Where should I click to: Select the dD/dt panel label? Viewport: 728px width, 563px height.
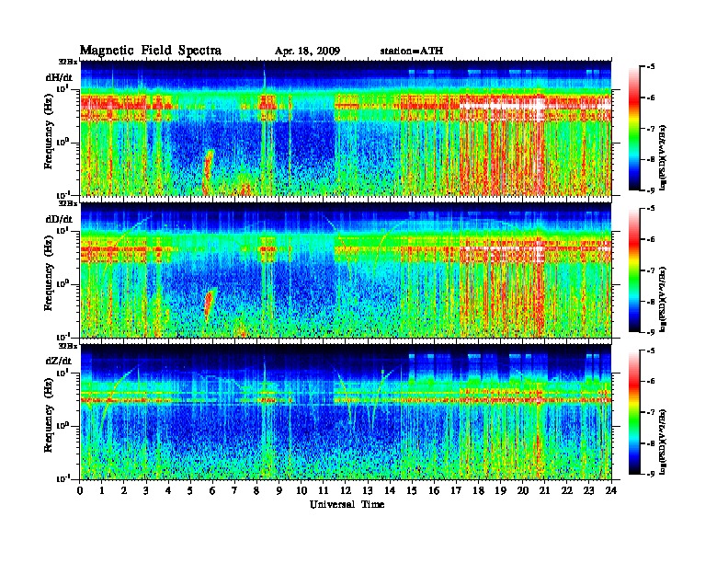point(59,219)
